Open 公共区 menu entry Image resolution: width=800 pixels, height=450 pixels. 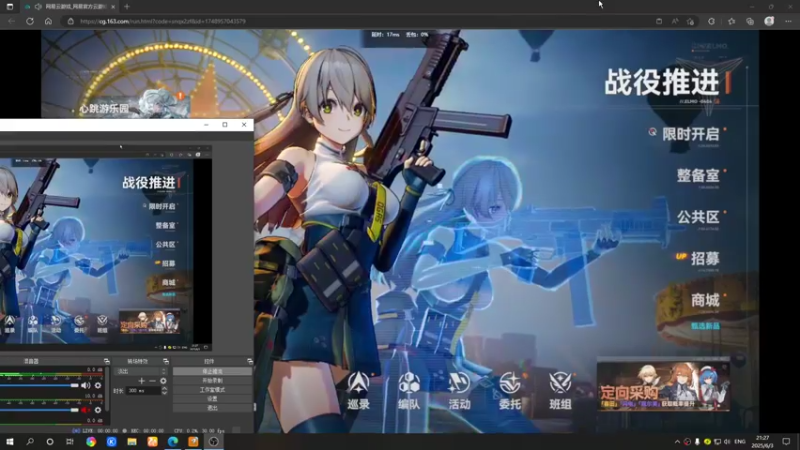tap(697, 217)
